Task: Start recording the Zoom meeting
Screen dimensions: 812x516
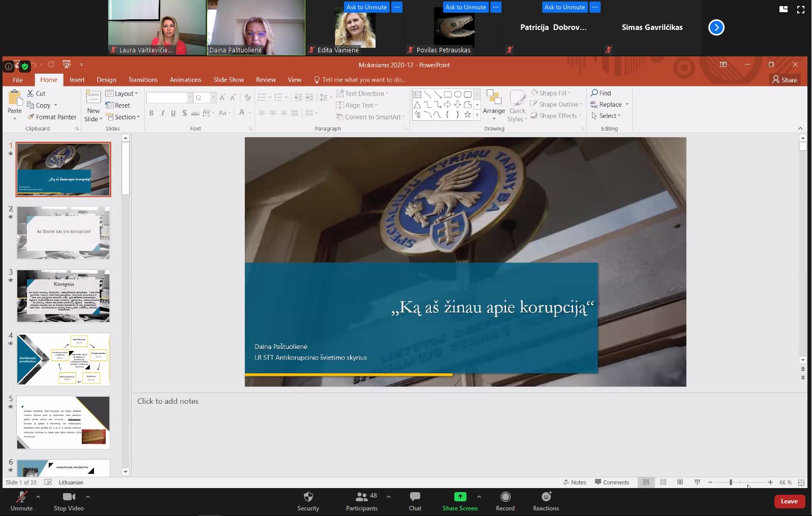Action: (x=505, y=501)
